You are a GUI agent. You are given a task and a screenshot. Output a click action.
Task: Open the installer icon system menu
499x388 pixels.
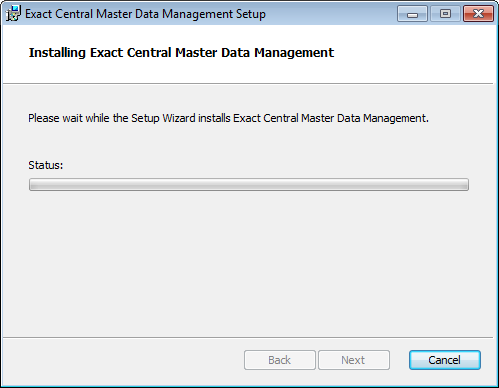tap(13, 14)
